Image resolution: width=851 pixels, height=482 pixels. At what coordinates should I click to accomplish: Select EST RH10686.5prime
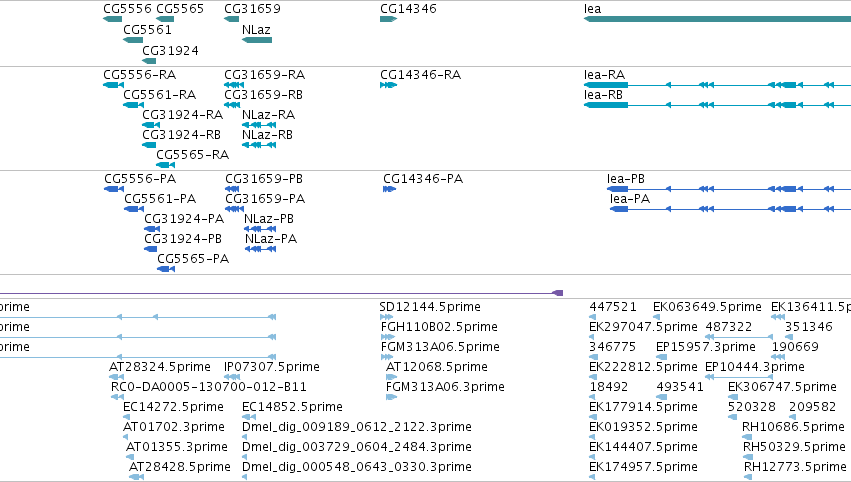click(793, 427)
